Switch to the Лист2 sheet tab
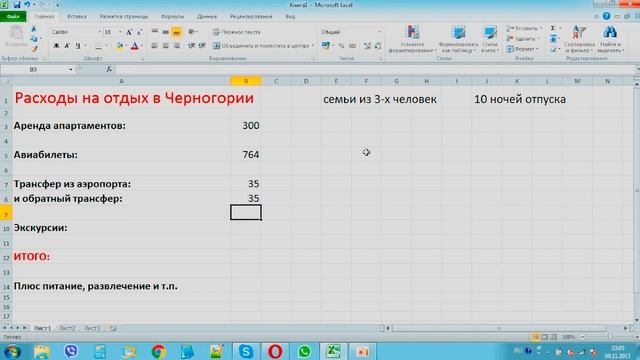 (67, 328)
